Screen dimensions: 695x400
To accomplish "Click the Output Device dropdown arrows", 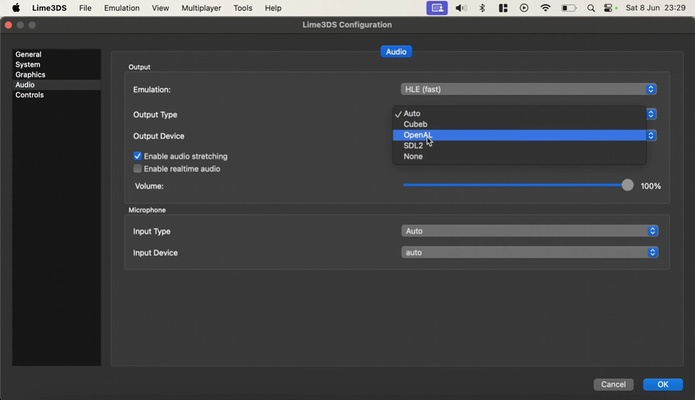I will [651, 135].
